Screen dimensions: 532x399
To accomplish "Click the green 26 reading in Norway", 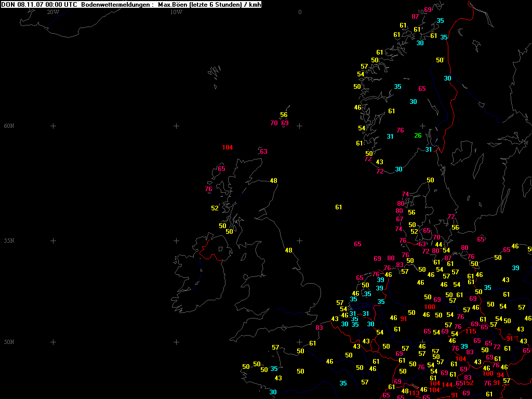I will click(x=418, y=136).
